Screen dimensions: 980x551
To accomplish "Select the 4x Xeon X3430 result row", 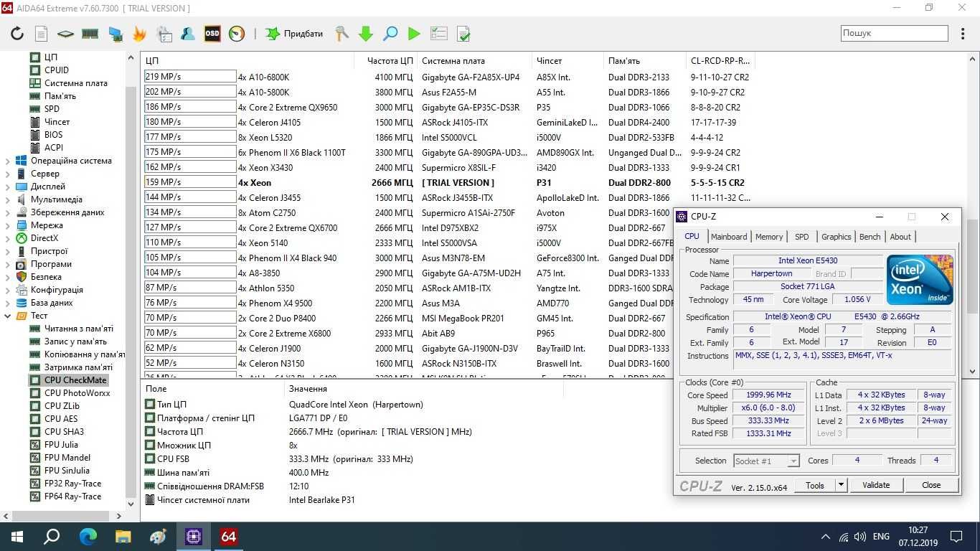I will (x=449, y=167).
